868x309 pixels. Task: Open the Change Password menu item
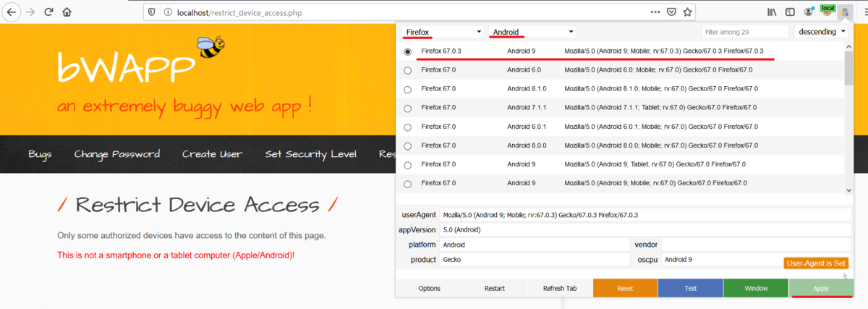pos(116,154)
